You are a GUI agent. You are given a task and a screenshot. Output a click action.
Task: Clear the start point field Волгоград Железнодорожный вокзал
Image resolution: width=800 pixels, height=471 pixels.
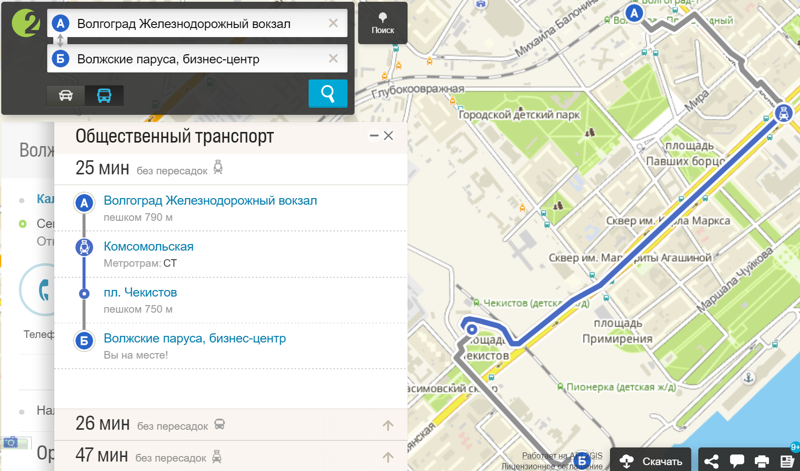333,23
